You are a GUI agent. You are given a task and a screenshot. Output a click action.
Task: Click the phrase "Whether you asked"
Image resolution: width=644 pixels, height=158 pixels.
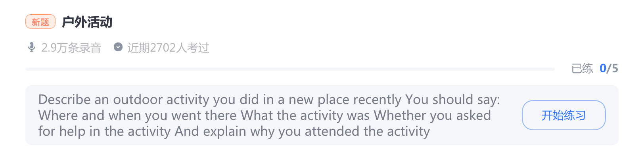tap(432, 115)
